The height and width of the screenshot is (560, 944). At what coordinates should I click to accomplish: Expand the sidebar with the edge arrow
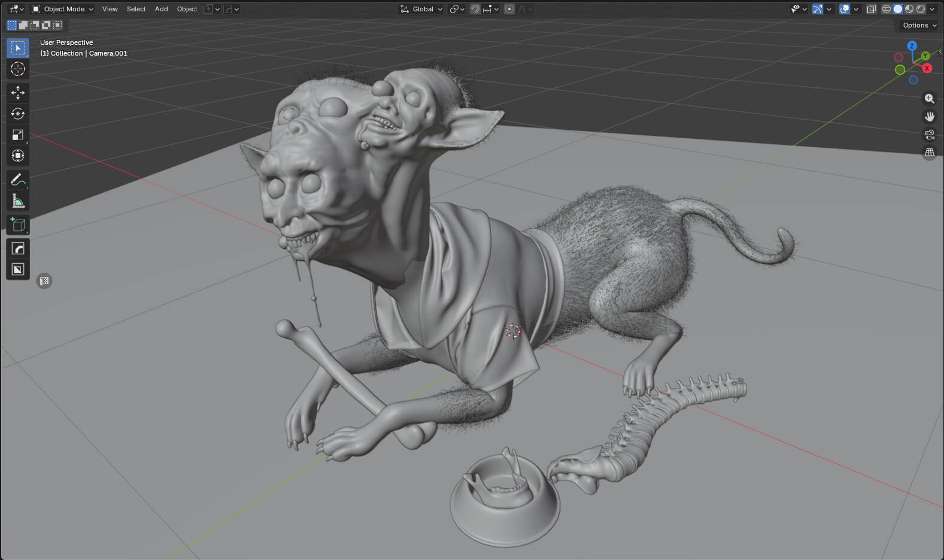940,52
